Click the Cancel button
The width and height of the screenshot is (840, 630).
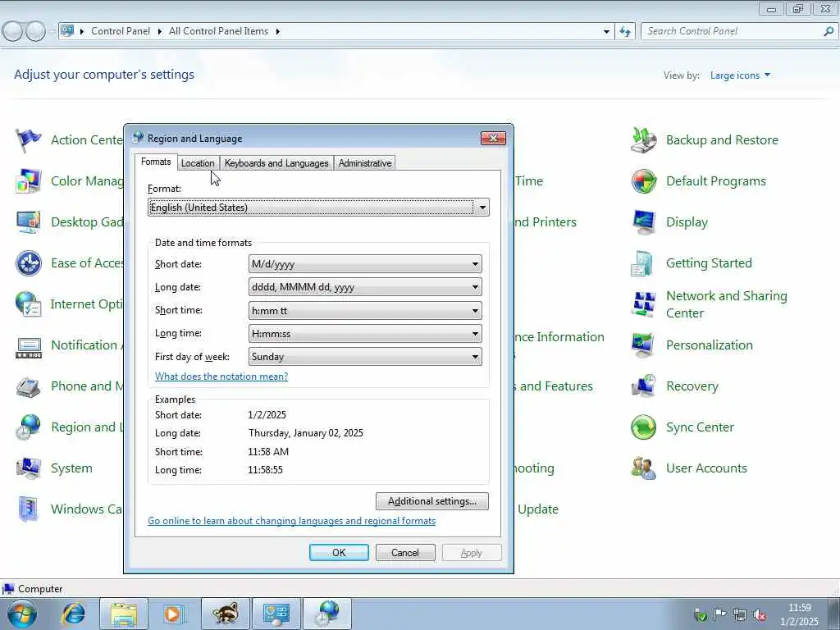pyautogui.click(x=405, y=552)
